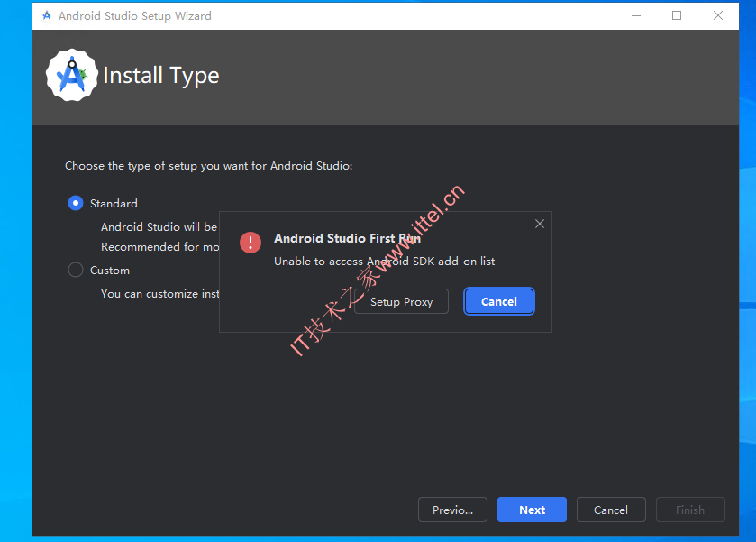This screenshot has width=756, height=542.
Task: Maximize the Setup Wizard window
Action: [677, 16]
